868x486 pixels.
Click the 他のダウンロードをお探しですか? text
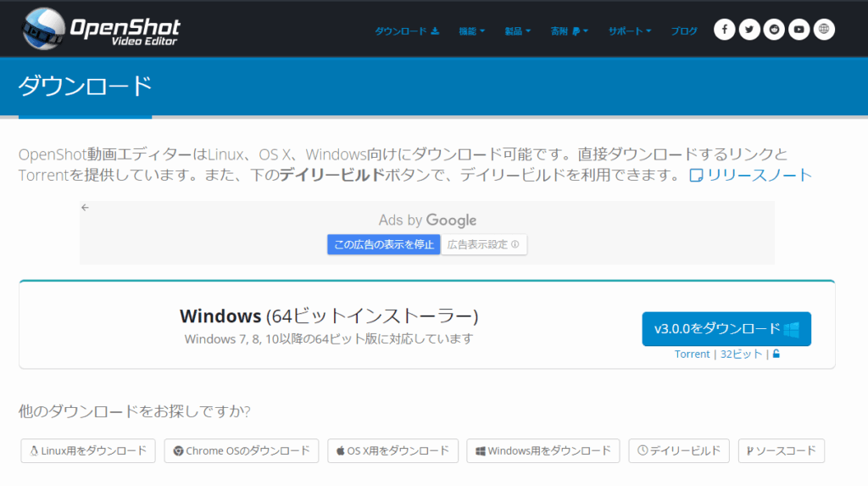(135, 411)
